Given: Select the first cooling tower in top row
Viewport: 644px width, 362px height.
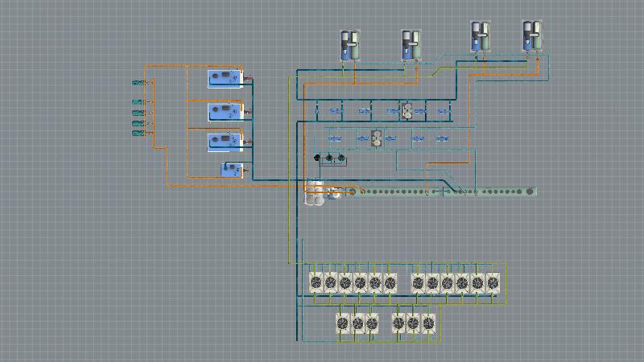Looking at the screenshot, I should point(316,282).
